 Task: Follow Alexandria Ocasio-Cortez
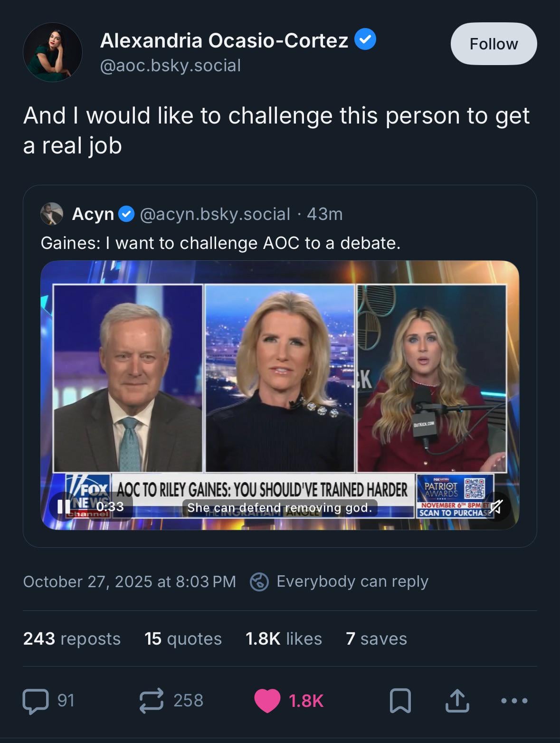[x=494, y=44]
